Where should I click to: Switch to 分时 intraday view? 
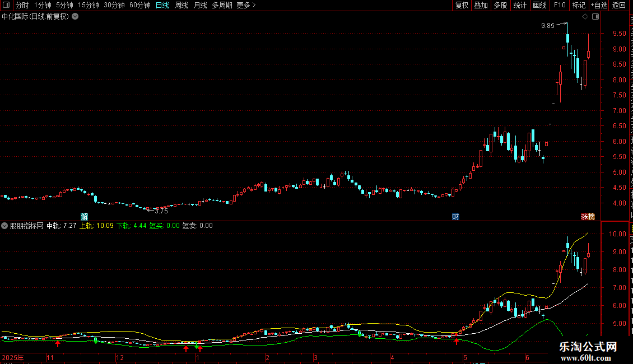click(x=22, y=5)
